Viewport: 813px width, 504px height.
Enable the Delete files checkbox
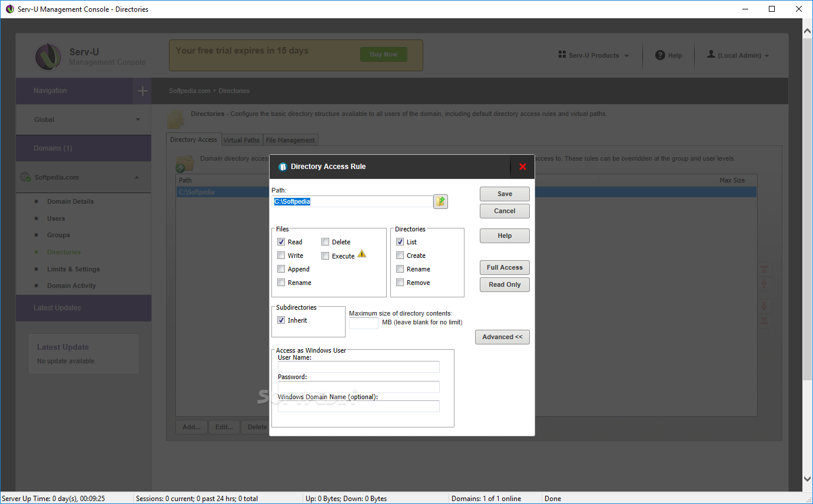(x=326, y=242)
